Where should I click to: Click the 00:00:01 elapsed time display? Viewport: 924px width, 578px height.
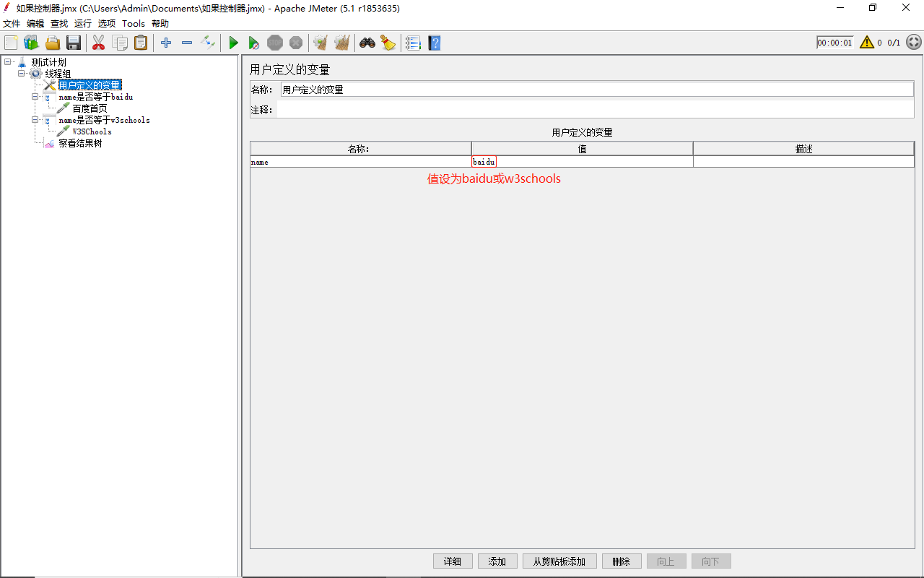pos(835,43)
